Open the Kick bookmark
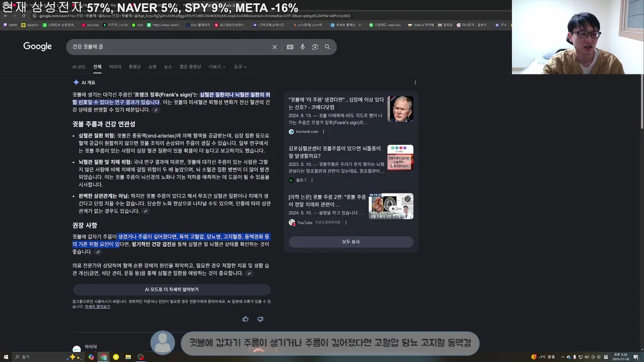 click(x=137, y=25)
